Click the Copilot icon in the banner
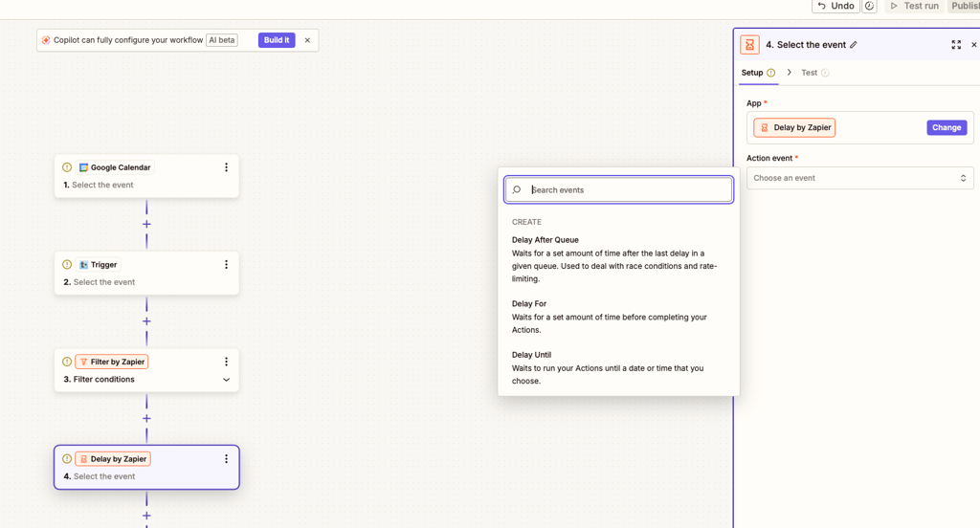Viewport: 980px width, 528px height. pyautogui.click(x=46, y=40)
